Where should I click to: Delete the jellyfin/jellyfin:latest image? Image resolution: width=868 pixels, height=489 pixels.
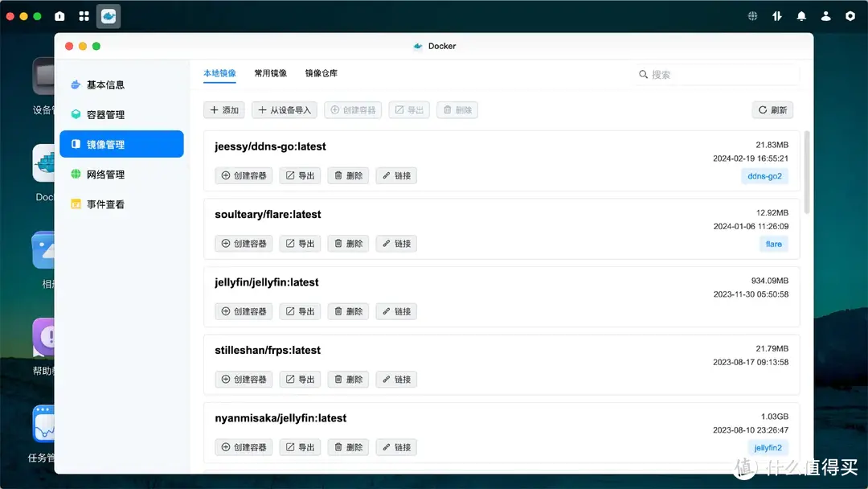[348, 311]
